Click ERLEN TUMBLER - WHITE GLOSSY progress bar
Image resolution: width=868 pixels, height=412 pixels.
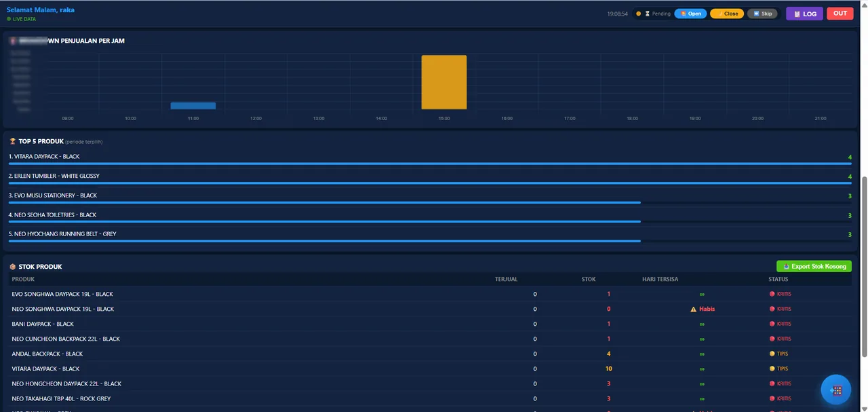coord(430,183)
